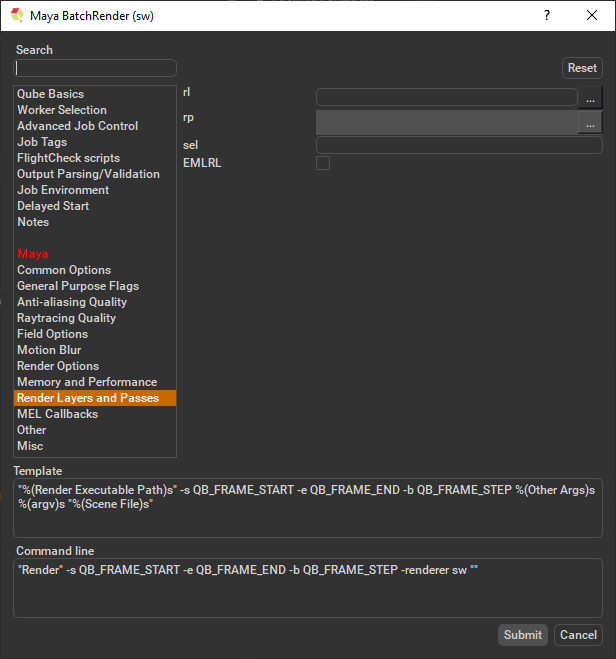Cancel the BatchRender dialog
616x659 pixels.
pos(578,635)
